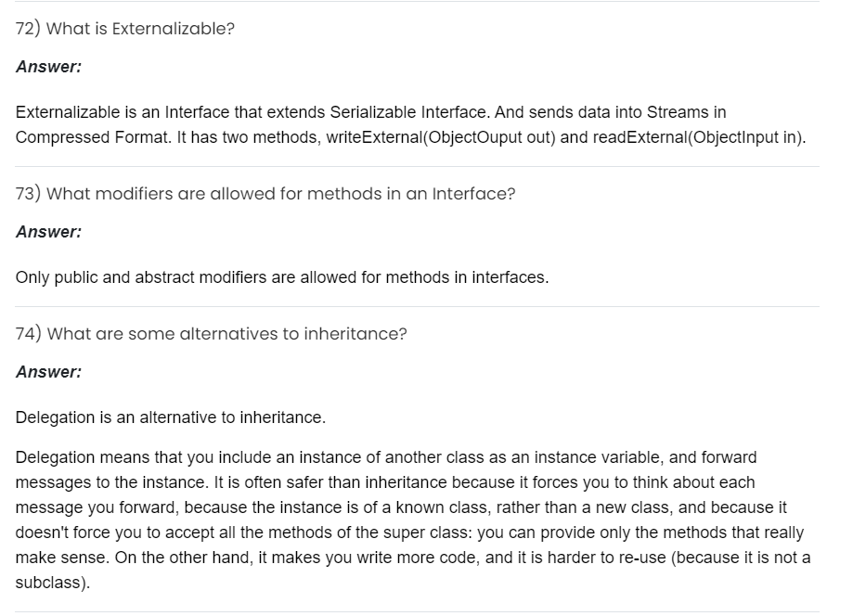Click question 74 heading on inheritance alternatives

coord(212,334)
